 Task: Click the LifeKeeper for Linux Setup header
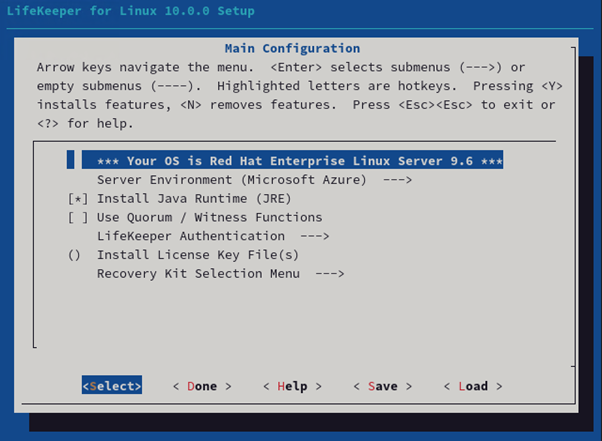point(131,11)
